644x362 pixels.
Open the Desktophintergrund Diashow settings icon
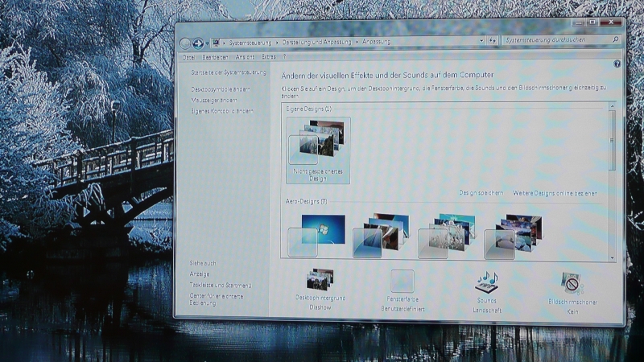pos(320,280)
